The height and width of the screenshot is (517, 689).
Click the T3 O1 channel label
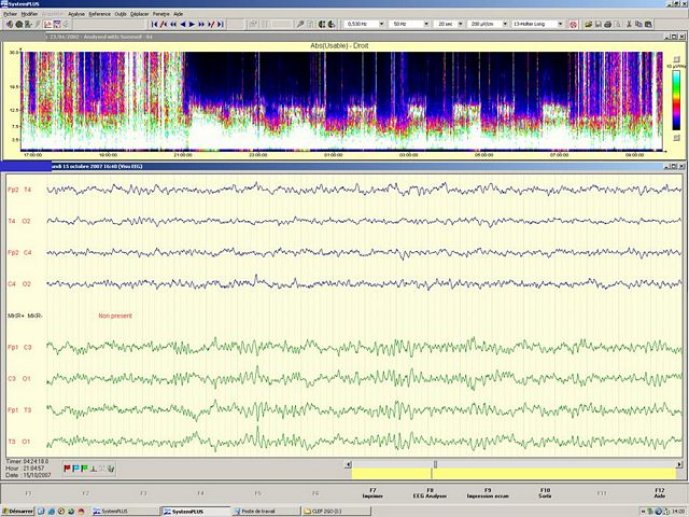click(x=20, y=441)
